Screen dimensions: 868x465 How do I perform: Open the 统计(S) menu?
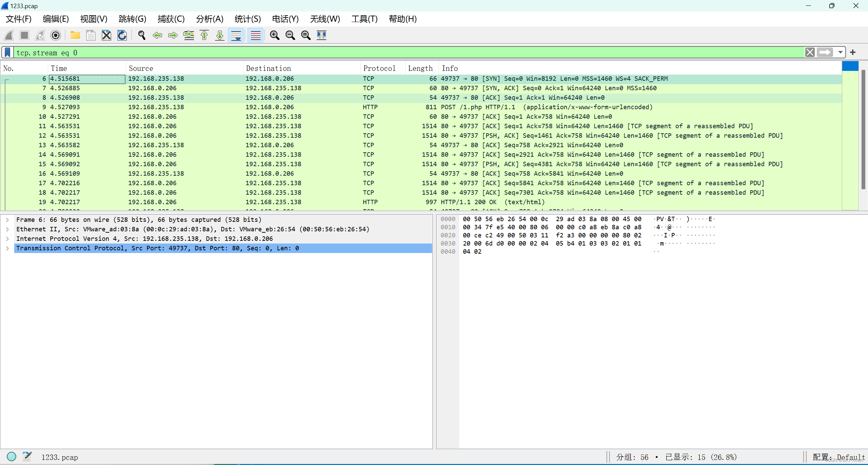click(x=247, y=19)
